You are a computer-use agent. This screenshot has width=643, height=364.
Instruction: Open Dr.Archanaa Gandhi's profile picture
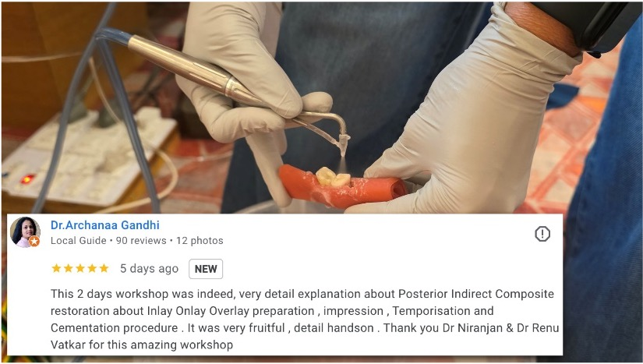pyautogui.click(x=25, y=232)
